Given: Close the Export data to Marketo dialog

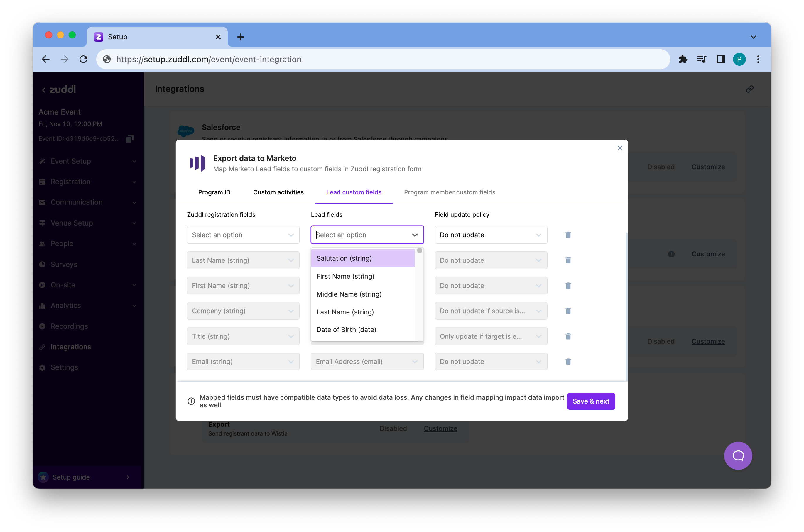Looking at the screenshot, I should (x=620, y=148).
